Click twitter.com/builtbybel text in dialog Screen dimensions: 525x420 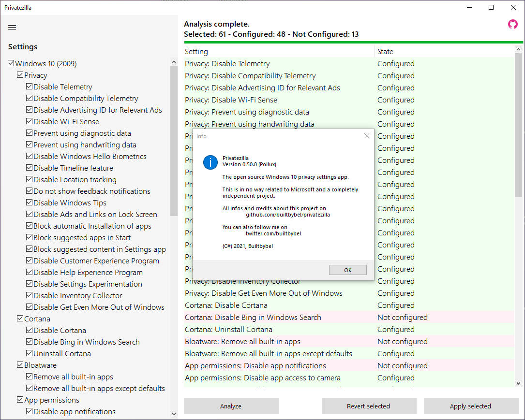pyautogui.click(x=273, y=233)
